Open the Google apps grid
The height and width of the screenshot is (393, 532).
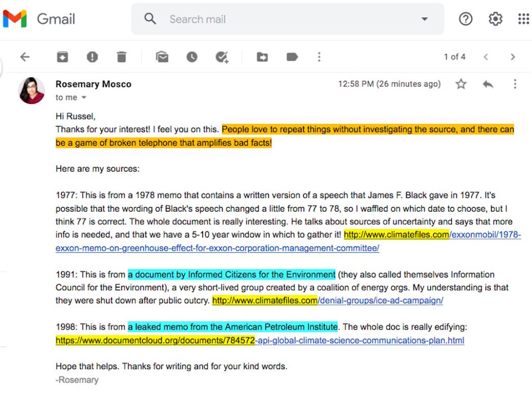(523, 19)
